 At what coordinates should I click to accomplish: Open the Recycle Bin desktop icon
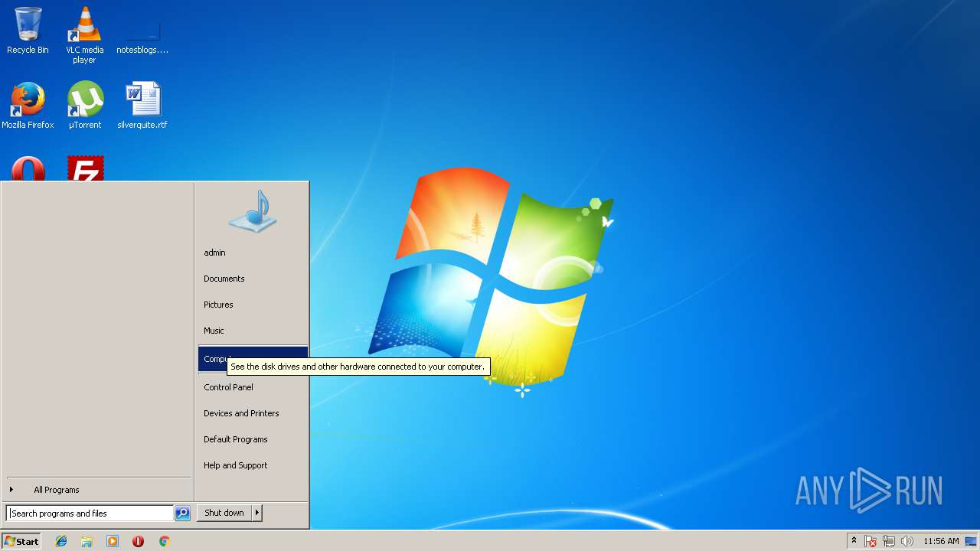point(28,31)
